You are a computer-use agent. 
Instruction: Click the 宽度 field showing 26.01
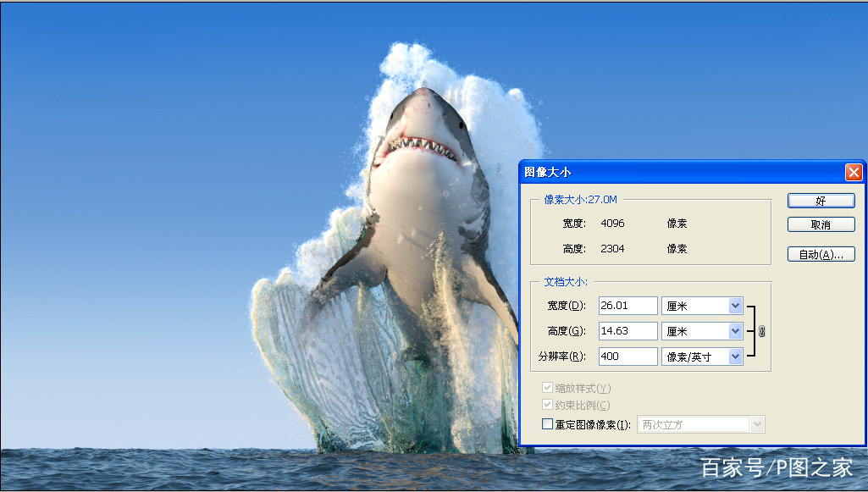[x=628, y=306]
